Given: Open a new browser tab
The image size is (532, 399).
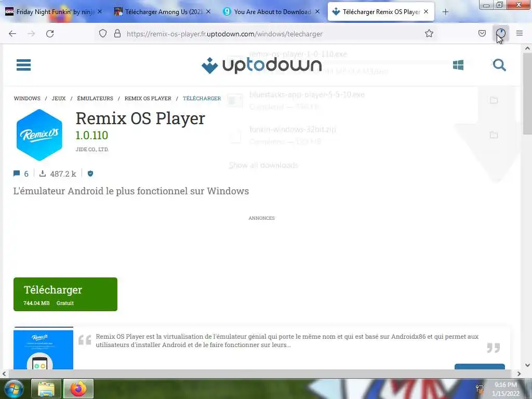Looking at the screenshot, I should click(x=445, y=12).
